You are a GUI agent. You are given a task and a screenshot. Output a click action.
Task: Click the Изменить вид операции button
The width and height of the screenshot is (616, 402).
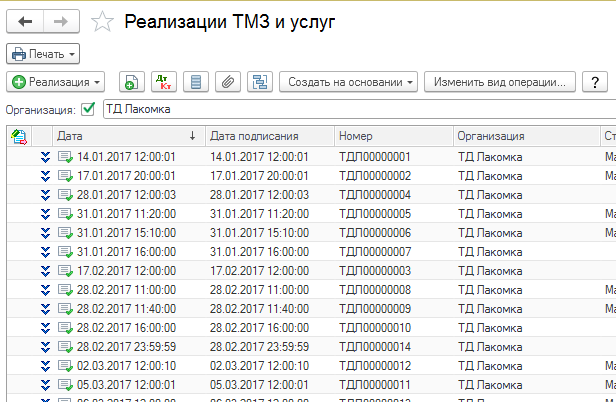coord(499,81)
